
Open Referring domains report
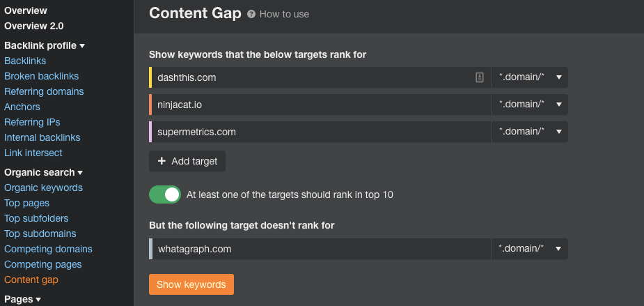(x=44, y=91)
